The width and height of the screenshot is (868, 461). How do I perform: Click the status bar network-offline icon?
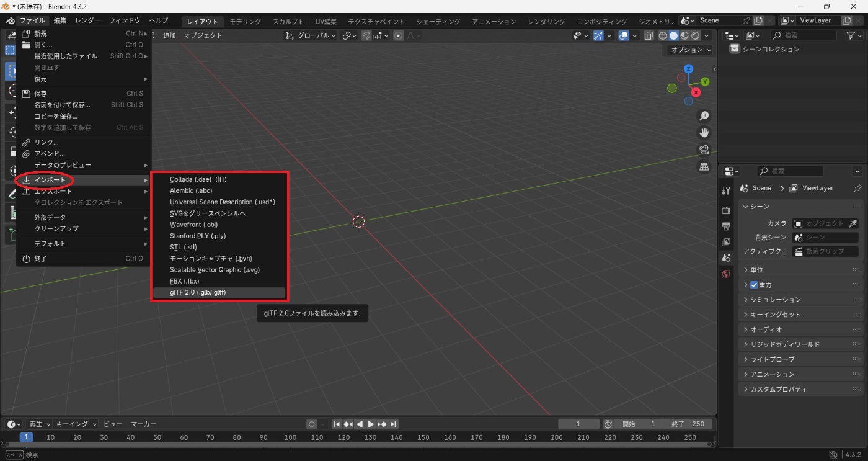pos(833,455)
